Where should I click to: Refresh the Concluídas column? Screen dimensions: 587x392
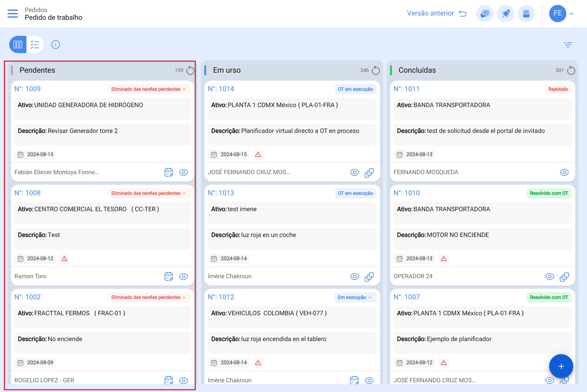tap(571, 71)
